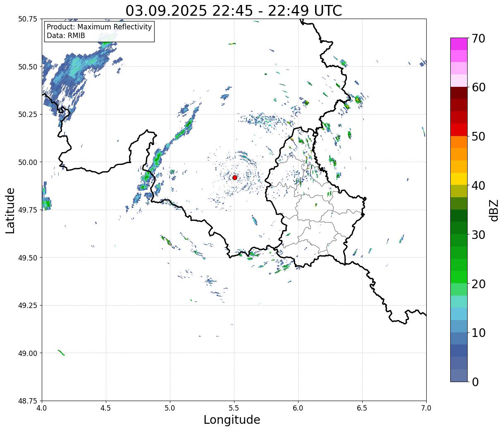
Task: Click longitude tick label 7.0
Action: (426, 408)
